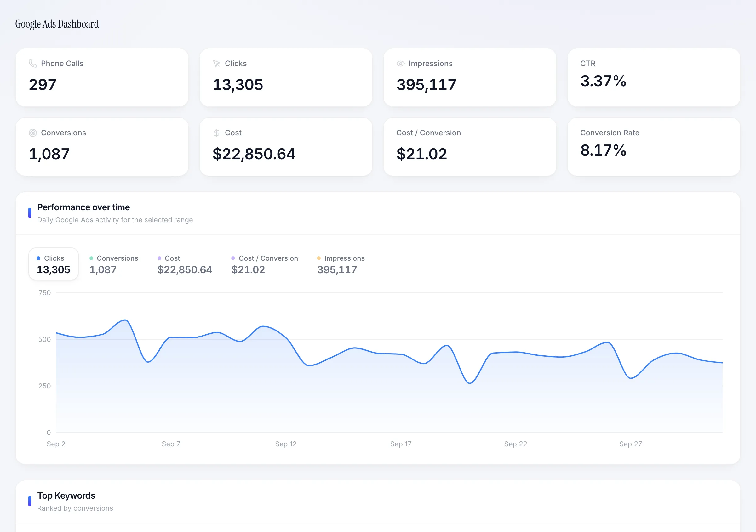Switch chart to Cost / Conversion metric
The height and width of the screenshot is (532, 756).
pos(265,264)
